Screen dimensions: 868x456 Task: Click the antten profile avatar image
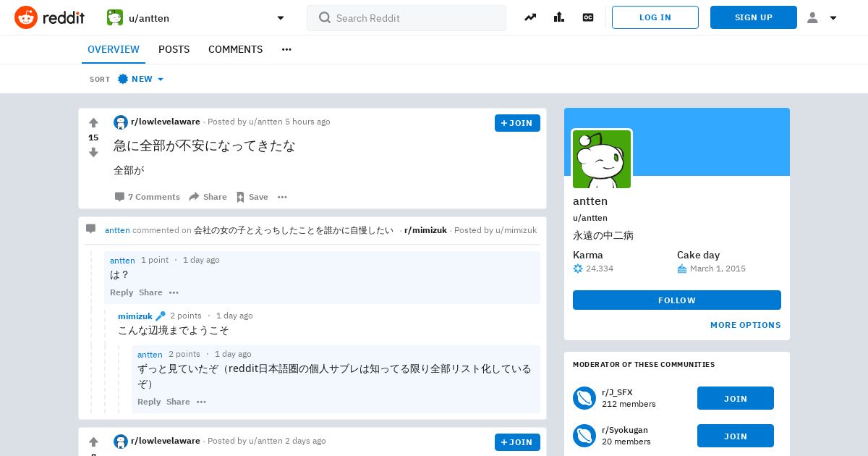click(602, 159)
